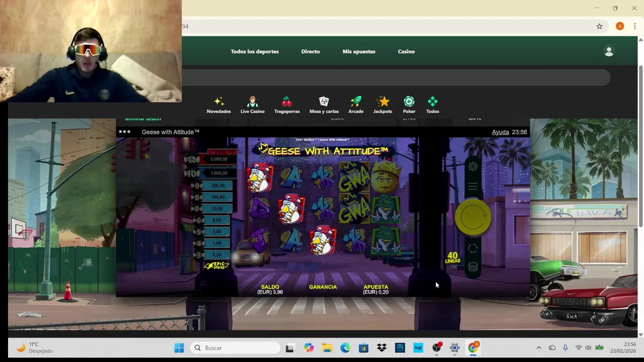Open the Chrome three-dot menu
This screenshot has width=644, height=362.
[x=634, y=26]
